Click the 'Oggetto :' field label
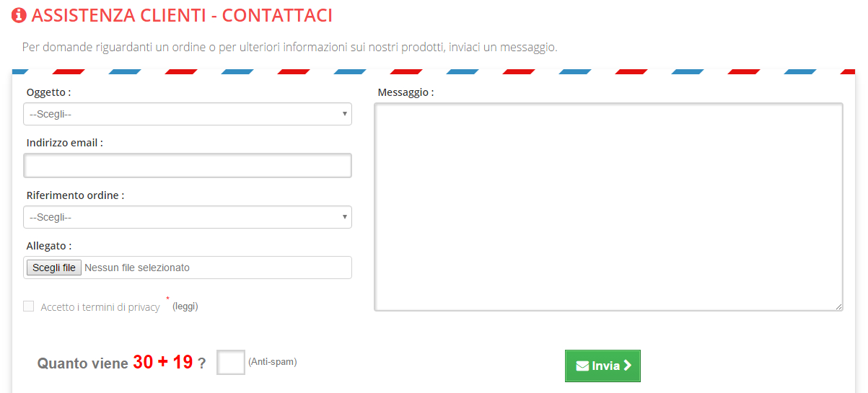The width and height of the screenshot is (868, 393). tap(48, 92)
